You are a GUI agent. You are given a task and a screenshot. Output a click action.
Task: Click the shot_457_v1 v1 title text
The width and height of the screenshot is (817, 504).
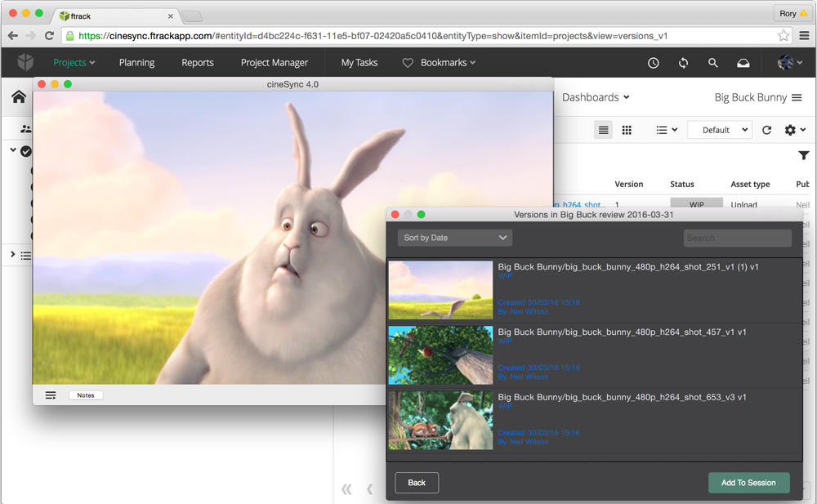coord(622,332)
